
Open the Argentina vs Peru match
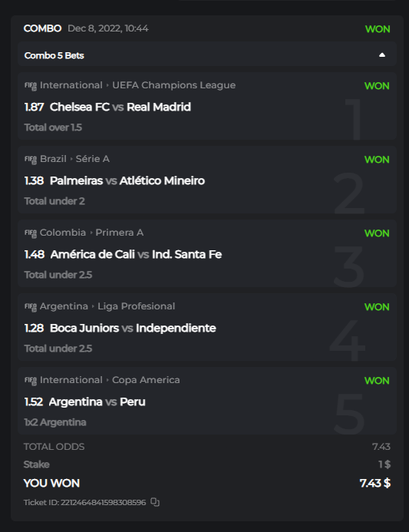click(x=97, y=401)
